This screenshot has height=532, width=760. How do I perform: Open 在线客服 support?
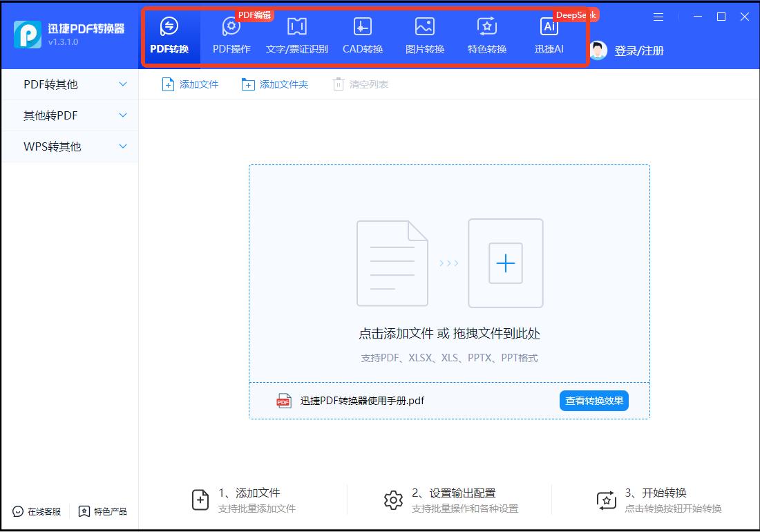[x=37, y=512]
